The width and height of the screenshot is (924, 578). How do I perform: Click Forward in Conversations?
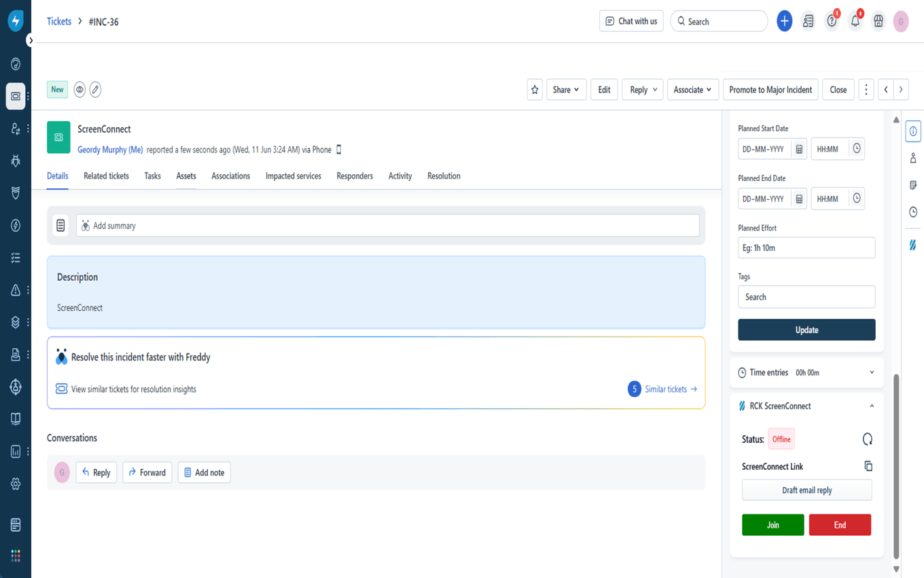pyautogui.click(x=147, y=473)
